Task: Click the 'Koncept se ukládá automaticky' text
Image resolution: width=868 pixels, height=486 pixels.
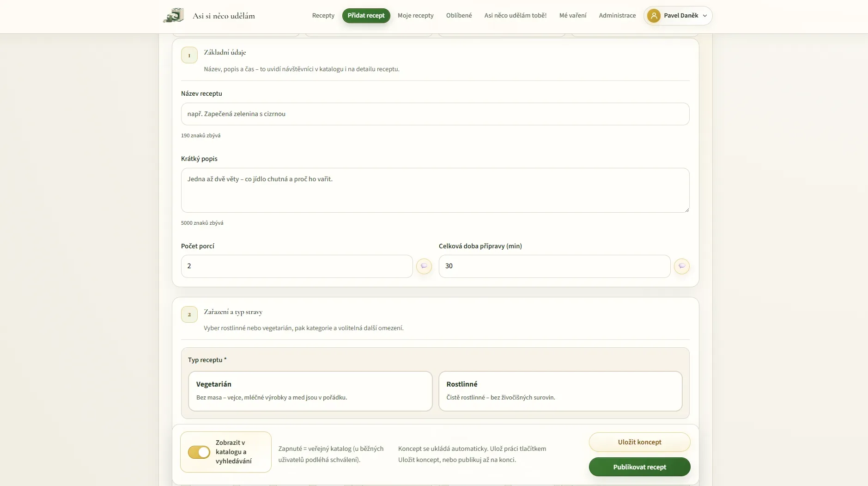Action: (x=472, y=454)
